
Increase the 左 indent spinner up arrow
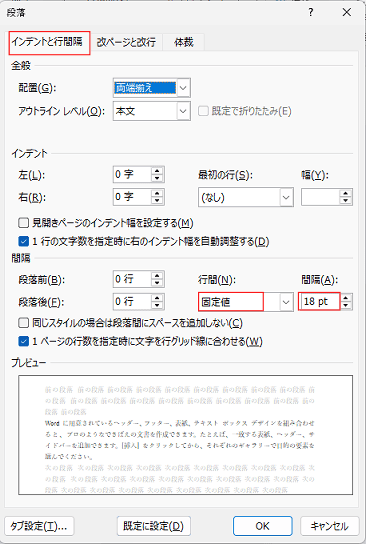157,171
